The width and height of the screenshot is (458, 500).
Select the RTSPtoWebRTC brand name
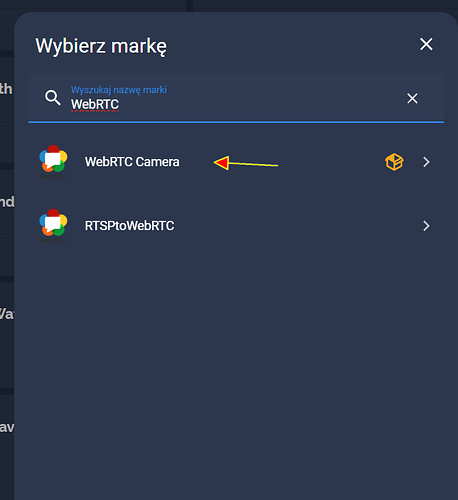point(129,226)
